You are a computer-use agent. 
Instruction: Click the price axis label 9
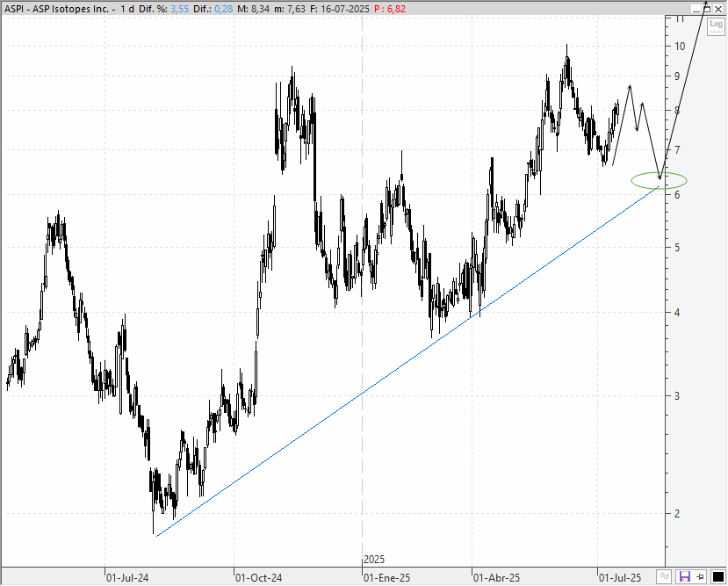[x=677, y=76]
